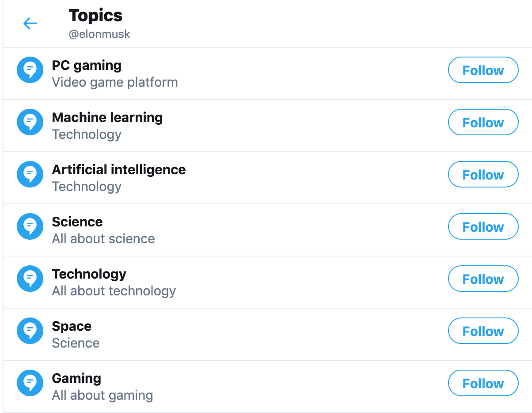Follow the Science topic
532x413 pixels.
coord(483,226)
